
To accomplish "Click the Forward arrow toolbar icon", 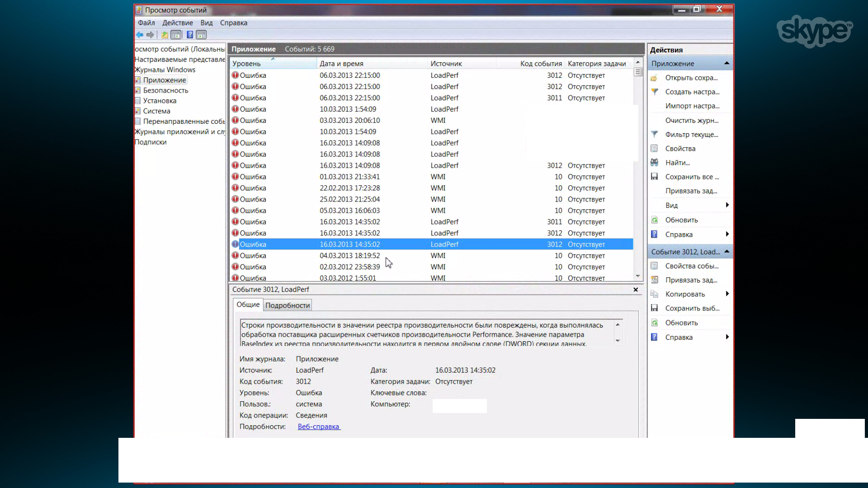I will [151, 35].
